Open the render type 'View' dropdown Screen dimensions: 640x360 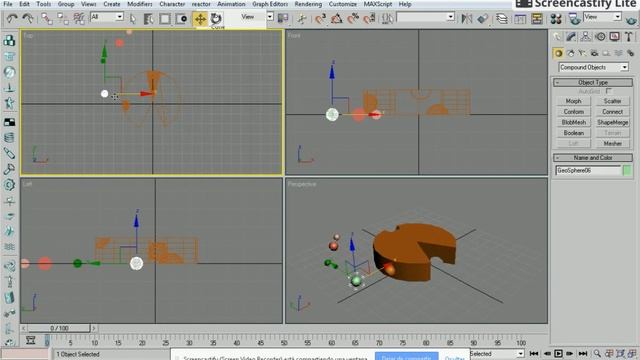(x=617, y=17)
